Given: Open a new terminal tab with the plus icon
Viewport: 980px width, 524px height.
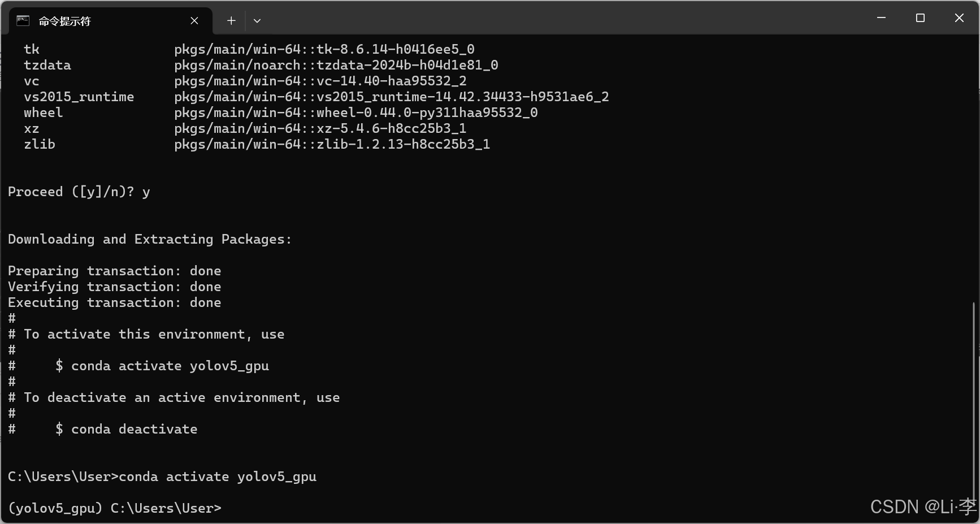Looking at the screenshot, I should coord(231,20).
